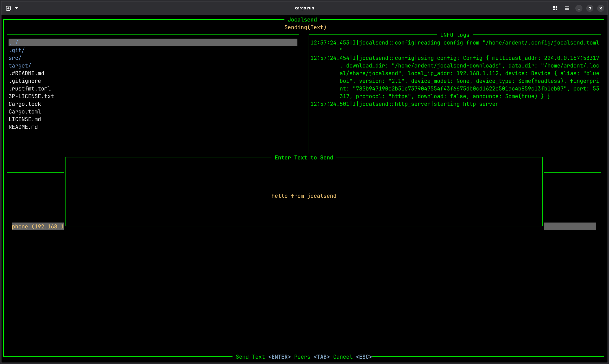Navigate to the parent directory entry ../
Viewport: 609px width, 364px height.
pos(13,42)
